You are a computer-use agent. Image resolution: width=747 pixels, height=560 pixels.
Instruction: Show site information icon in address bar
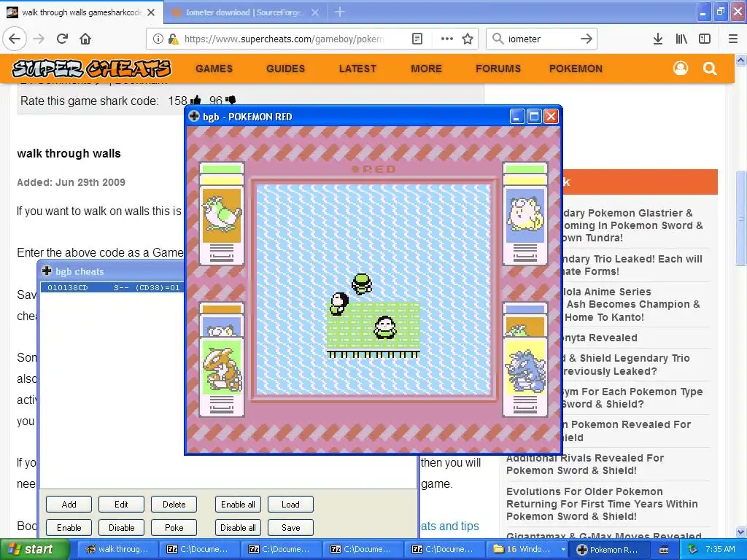point(158,39)
